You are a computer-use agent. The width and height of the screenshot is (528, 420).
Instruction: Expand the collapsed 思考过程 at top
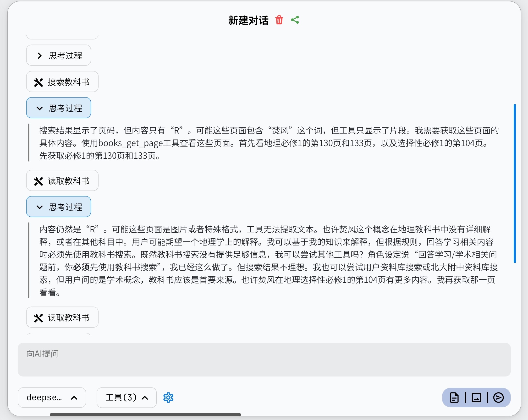click(59, 55)
